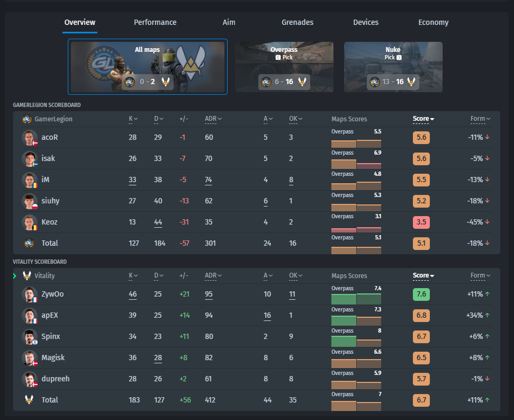Open dupreeh player name link
The height and width of the screenshot is (420, 514).
pyautogui.click(x=56, y=379)
